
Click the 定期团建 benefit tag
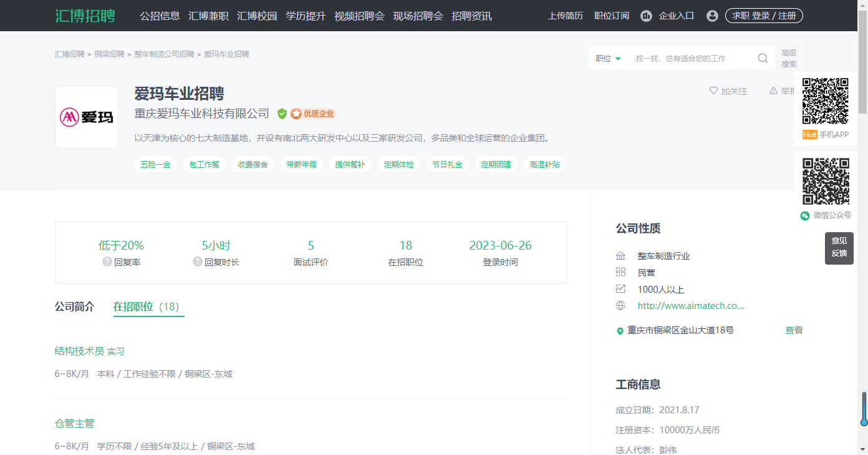point(496,165)
